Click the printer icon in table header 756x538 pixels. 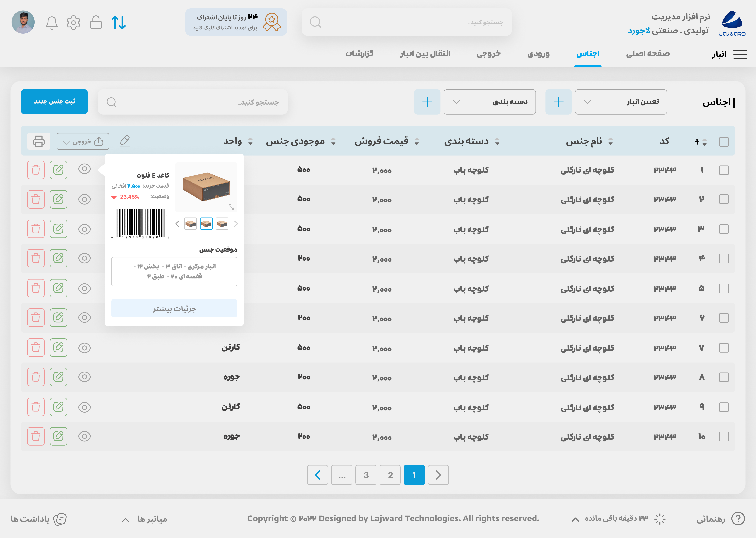39,141
